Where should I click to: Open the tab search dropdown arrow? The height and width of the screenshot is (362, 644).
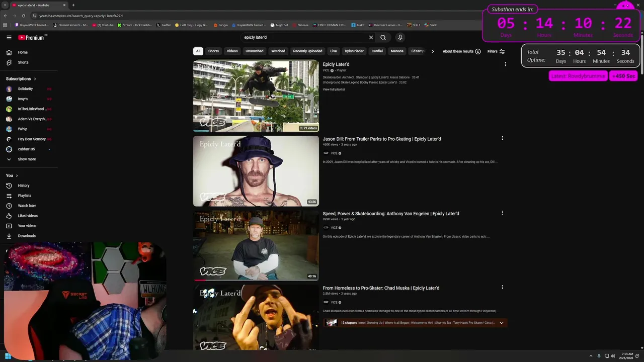(x=5, y=5)
